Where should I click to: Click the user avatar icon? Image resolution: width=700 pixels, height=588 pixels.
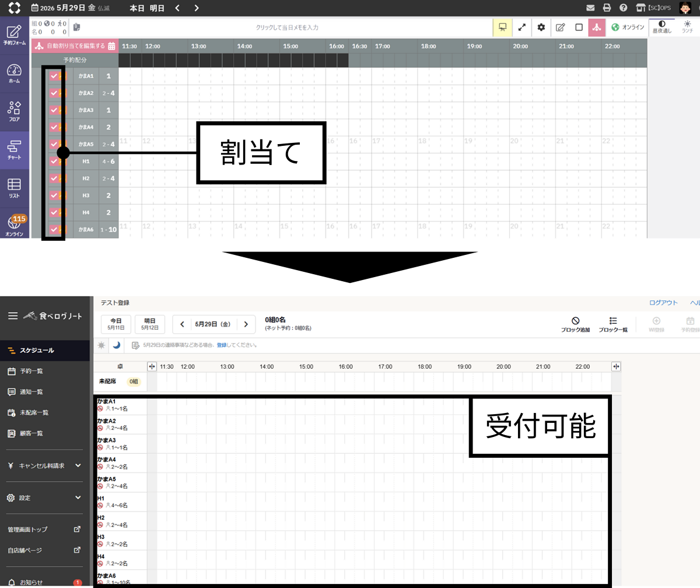tap(685, 8)
